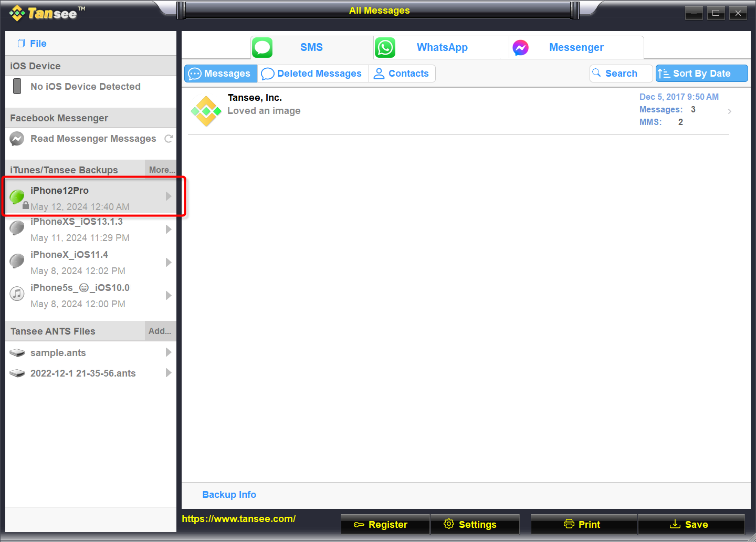This screenshot has height=542, width=756.
Task: Click the More... button for backups
Action: click(x=161, y=170)
